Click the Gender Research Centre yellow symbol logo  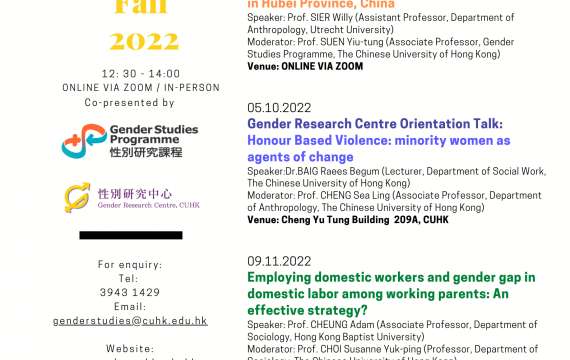[77, 197]
